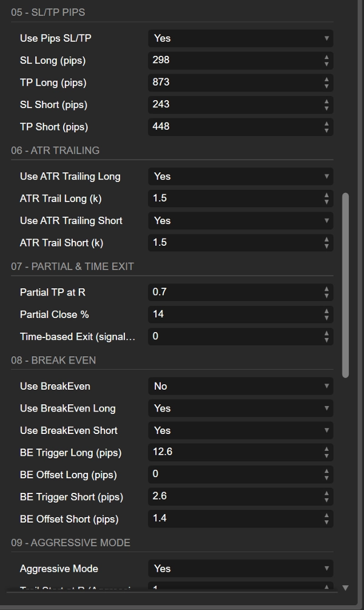This screenshot has height=610, width=364.
Task: Click the up spinner on ATR Trail Long
Action: pyautogui.click(x=325, y=195)
